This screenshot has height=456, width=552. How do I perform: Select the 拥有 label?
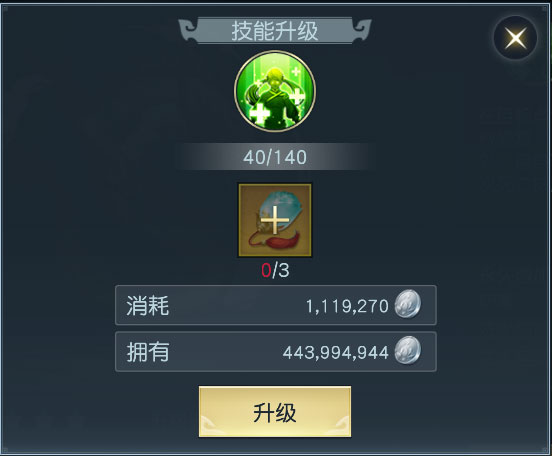pyautogui.click(x=148, y=352)
